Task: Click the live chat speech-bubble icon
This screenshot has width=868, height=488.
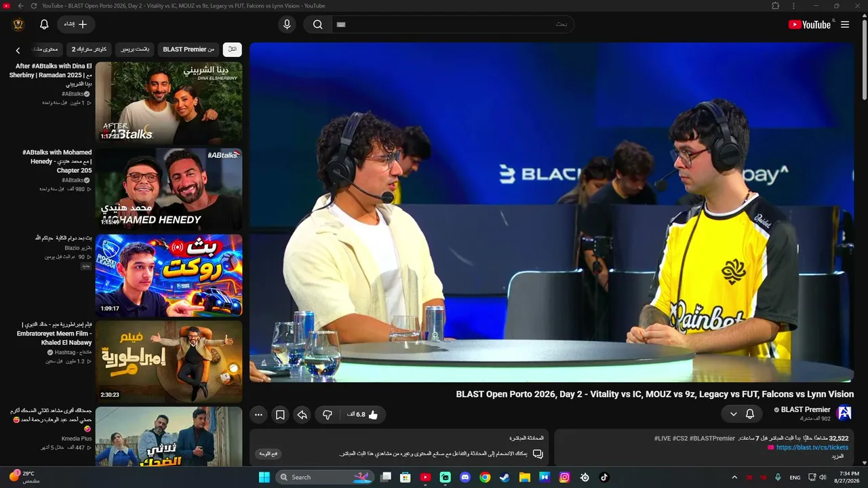Action: pos(538,453)
